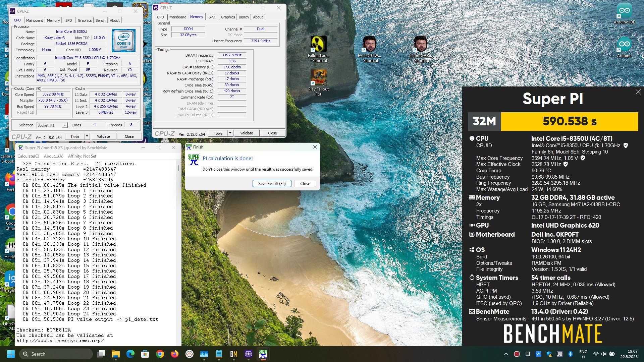Open FalloutLauncher desktop shortcut

click(319, 49)
